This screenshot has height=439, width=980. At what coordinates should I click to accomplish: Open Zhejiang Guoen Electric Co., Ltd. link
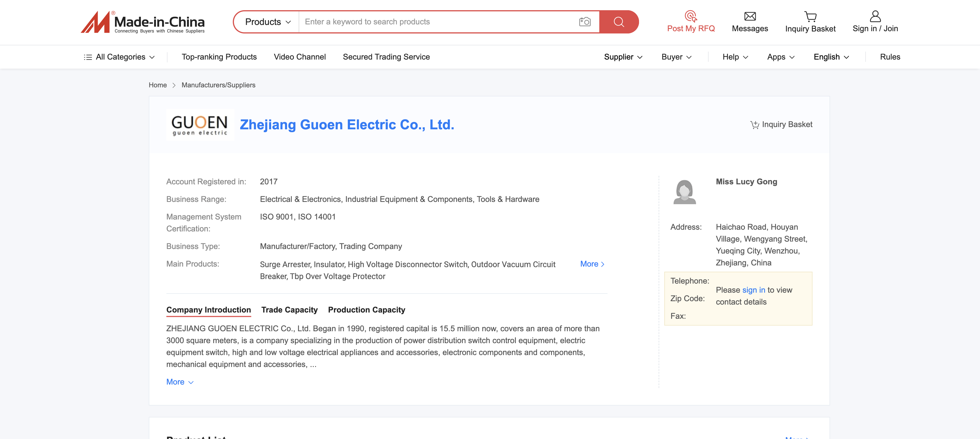pos(347,125)
